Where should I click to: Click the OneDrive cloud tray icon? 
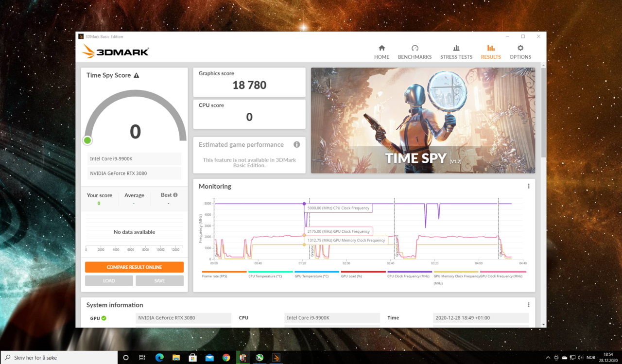tap(565, 358)
